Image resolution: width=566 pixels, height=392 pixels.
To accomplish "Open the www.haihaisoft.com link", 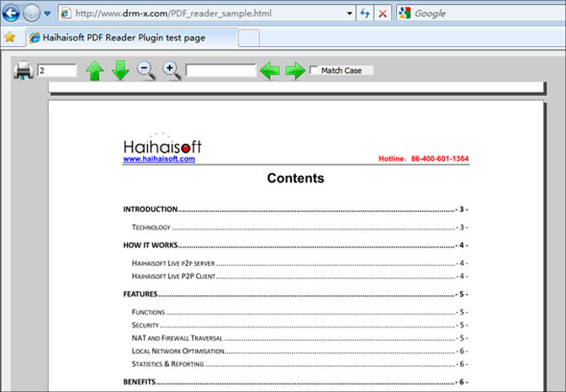I will coord(159,159).
